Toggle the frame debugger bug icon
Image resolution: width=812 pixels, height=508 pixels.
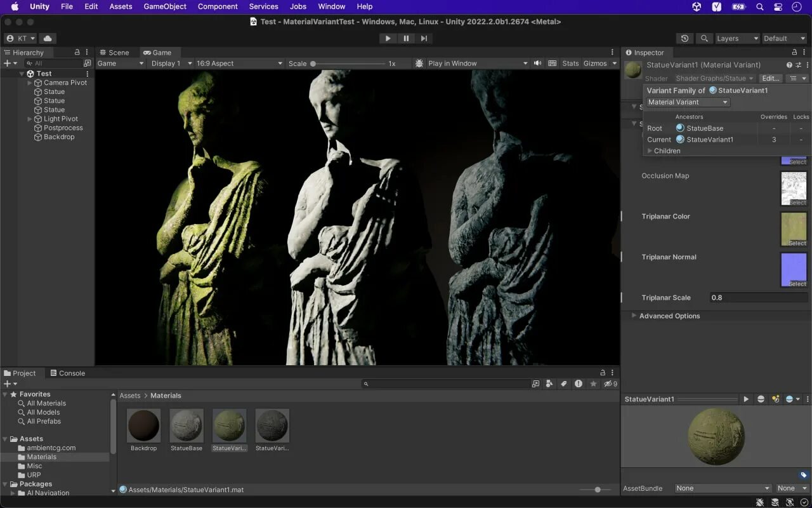click(419, 63)
